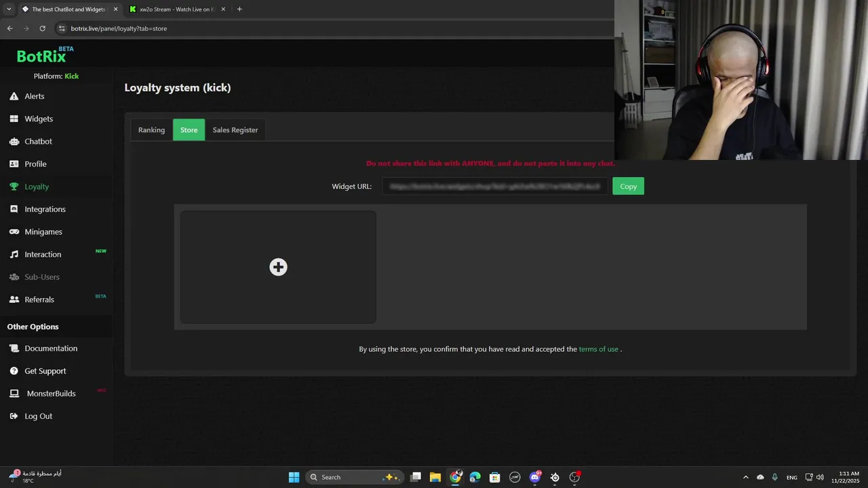Click the taskbar Search box
868x488 pixels.
pos(355,477)
